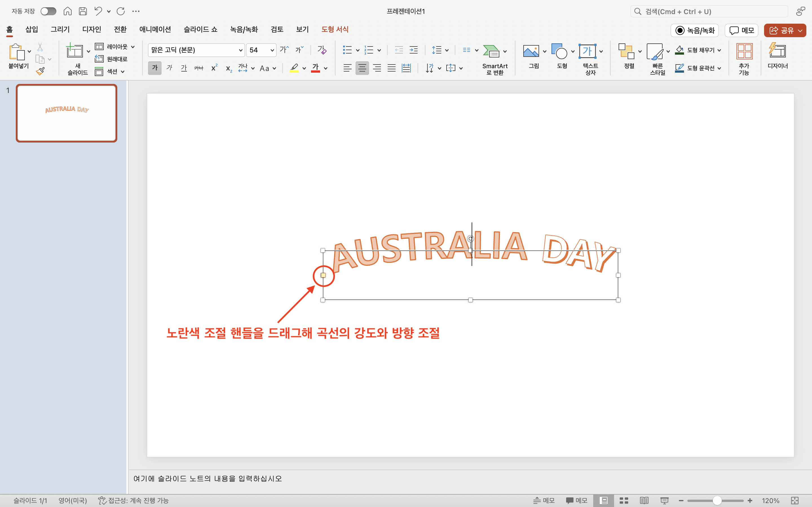Image resolution: width=812 pixels, height=507 pixels.
Task: Toggle the 자동 저장 switch
Action: (48, 11)
